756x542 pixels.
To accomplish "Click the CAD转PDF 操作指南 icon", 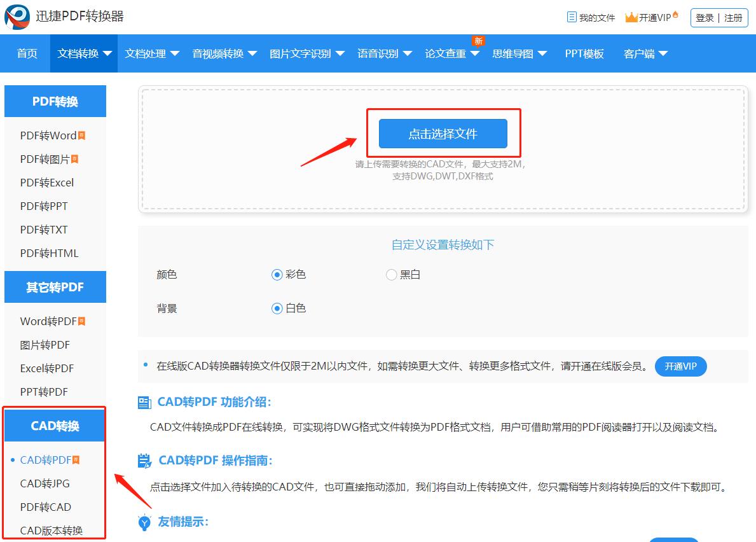I will click(146, 460).
